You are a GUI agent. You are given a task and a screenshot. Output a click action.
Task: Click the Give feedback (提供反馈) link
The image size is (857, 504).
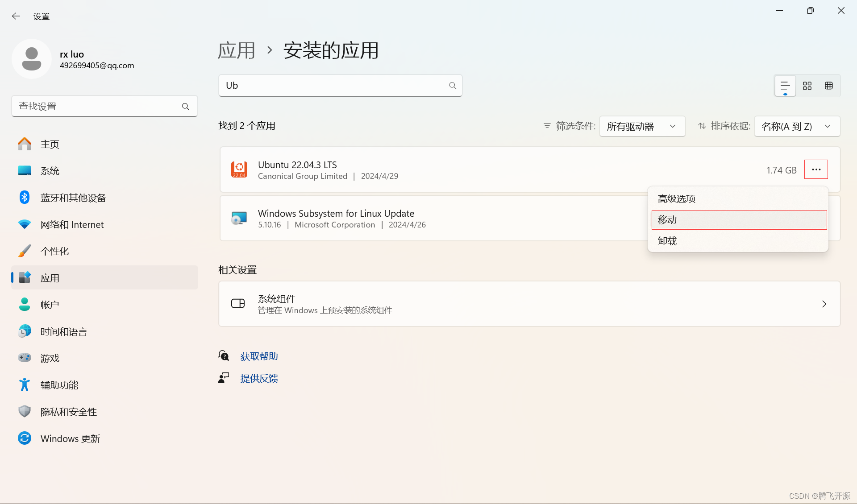pyautogui.click(x=259, y=378)
